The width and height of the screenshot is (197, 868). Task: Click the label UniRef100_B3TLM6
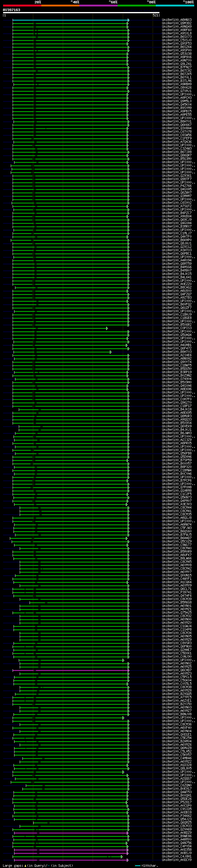[x=177, y=81]
